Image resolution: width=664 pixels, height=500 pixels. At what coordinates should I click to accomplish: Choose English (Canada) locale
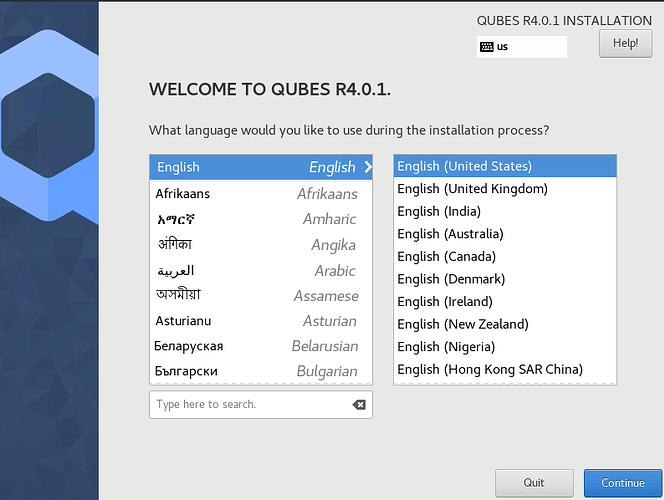pos(505,256)
